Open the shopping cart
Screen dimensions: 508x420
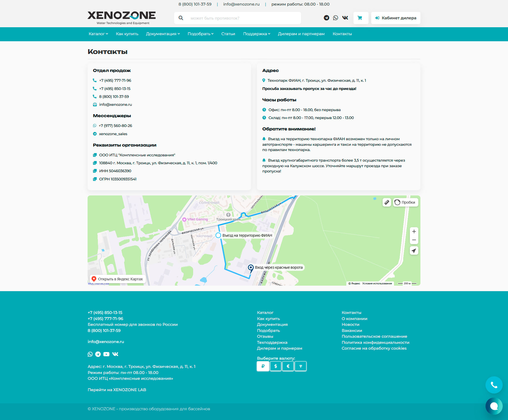(x=361, y=18)
